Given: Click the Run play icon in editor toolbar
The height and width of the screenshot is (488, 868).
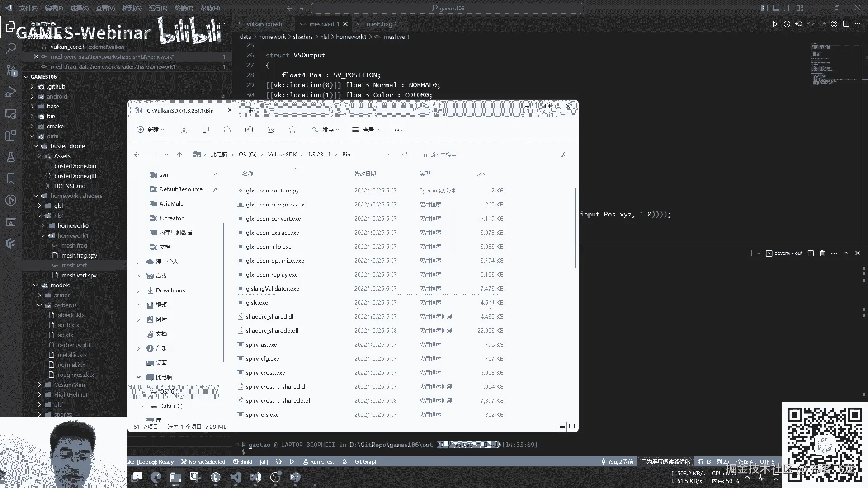Looking at the screenshot, I should pyautogui.click(x=774, y=24).
